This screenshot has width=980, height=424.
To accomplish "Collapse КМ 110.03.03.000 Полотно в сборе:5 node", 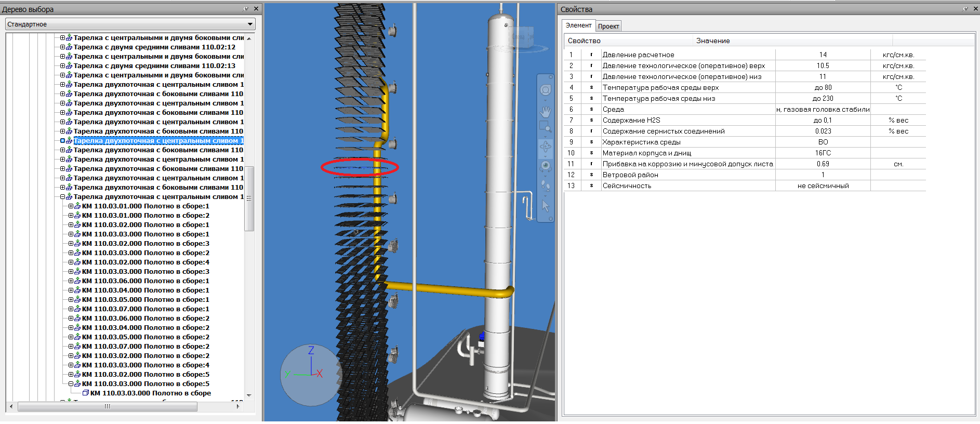I will click(x=71, y=384).
